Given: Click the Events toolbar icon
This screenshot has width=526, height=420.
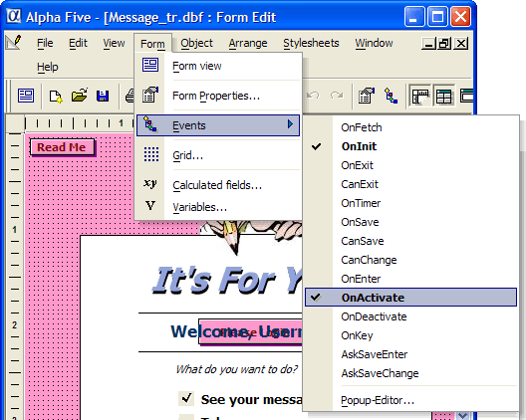Looking at the screenshot, I should (391, 96).
